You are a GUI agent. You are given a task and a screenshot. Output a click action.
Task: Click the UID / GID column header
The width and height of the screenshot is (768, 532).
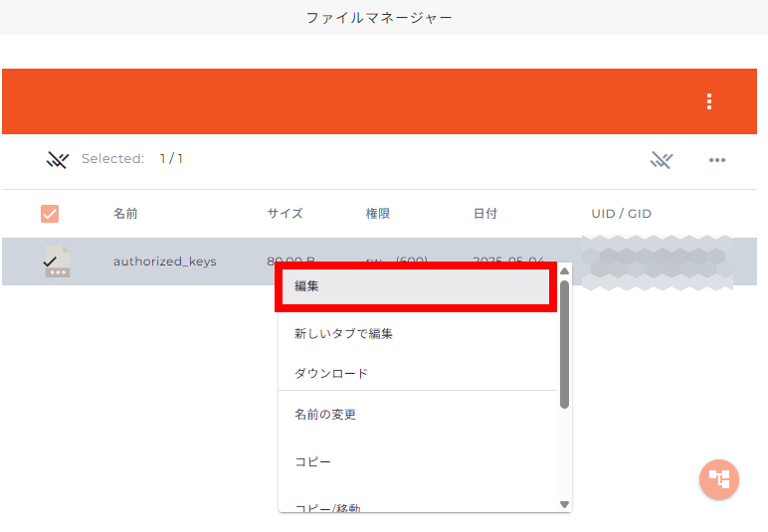(621, 214)
